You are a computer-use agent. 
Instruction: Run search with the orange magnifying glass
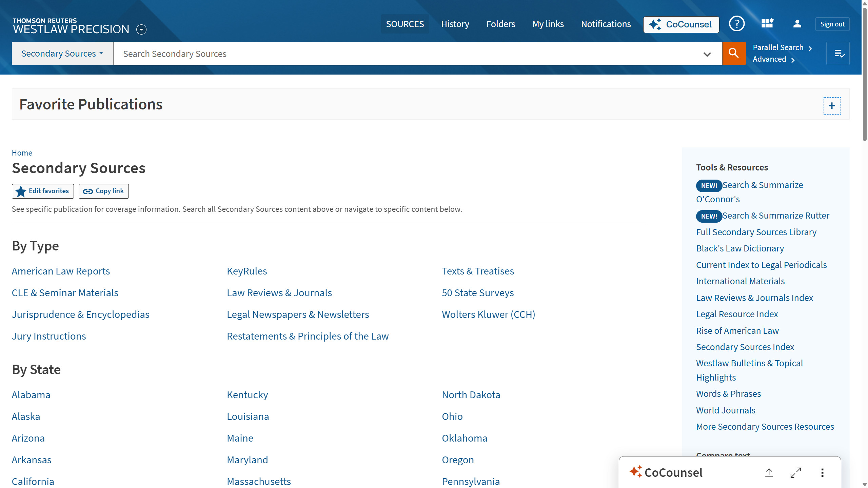coord(734,53)
